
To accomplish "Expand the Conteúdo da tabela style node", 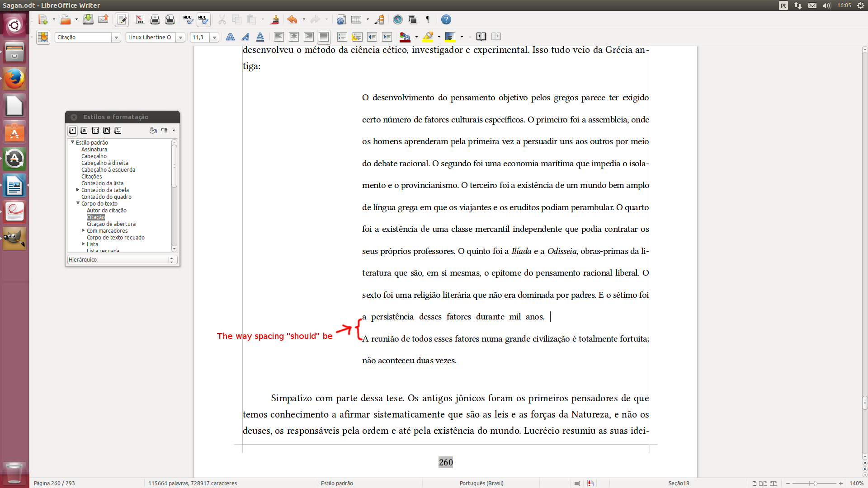I will coord(78,190).
